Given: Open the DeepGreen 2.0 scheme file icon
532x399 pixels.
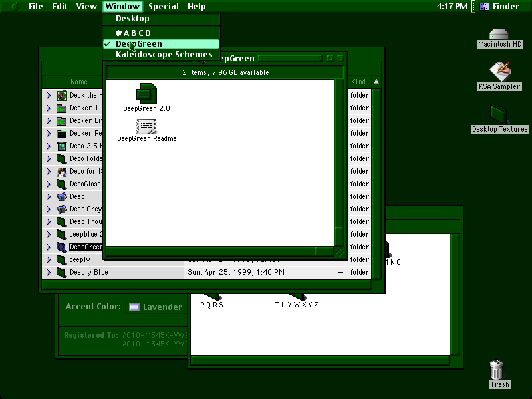Looking at the screenshot, I should tap(146, 94).
